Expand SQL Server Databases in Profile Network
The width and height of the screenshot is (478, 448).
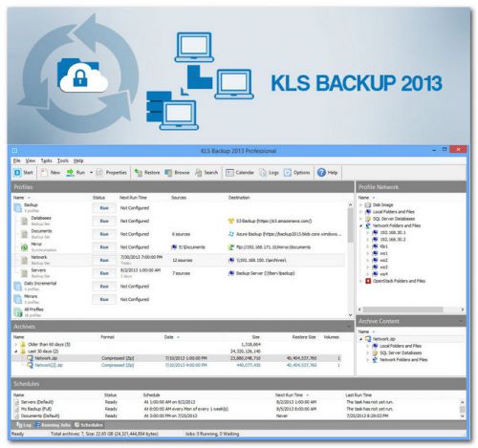click(x=361, y=219)
